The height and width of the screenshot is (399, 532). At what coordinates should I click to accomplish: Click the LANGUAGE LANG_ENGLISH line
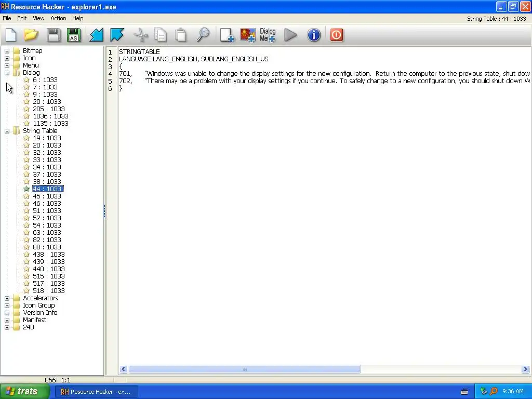193,59
